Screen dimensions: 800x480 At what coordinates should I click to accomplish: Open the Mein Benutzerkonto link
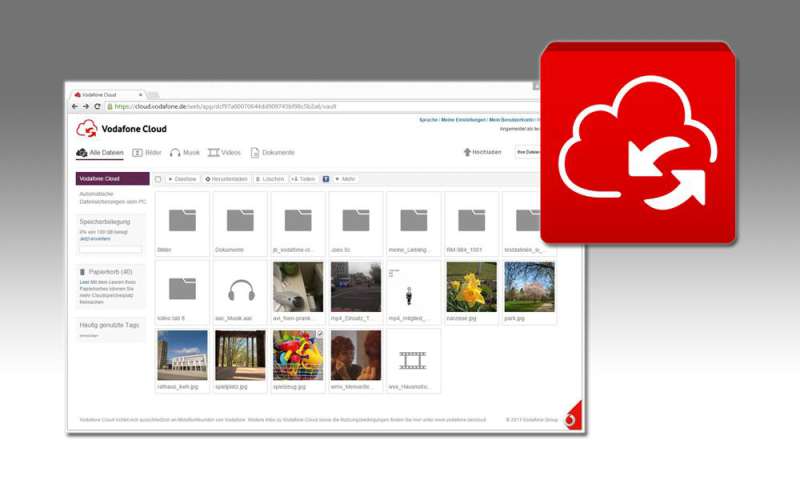511,120
